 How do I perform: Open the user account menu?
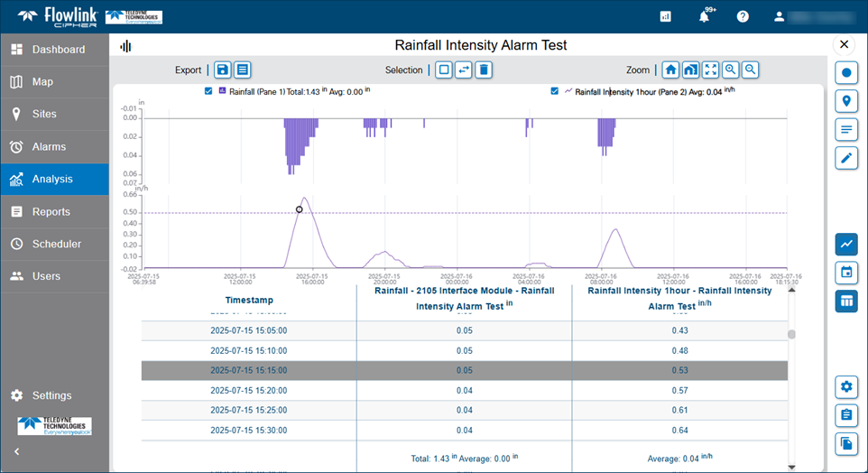tap(780, 16)
